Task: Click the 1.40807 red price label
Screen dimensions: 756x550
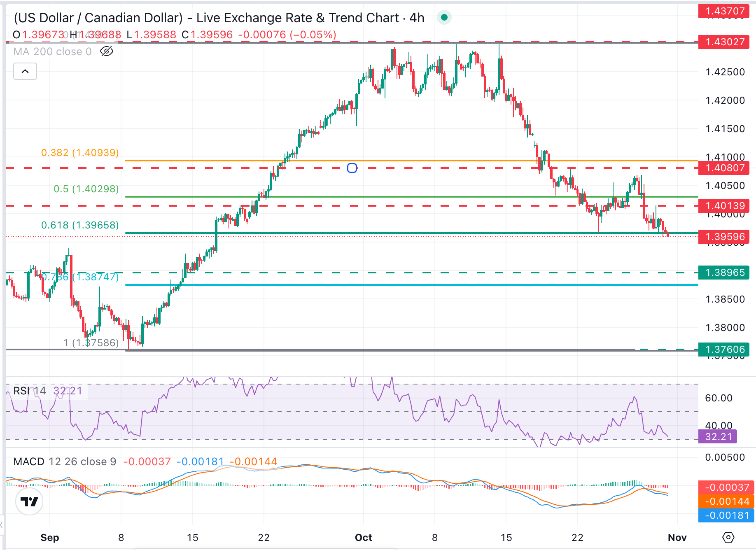Action: (724, 168)
